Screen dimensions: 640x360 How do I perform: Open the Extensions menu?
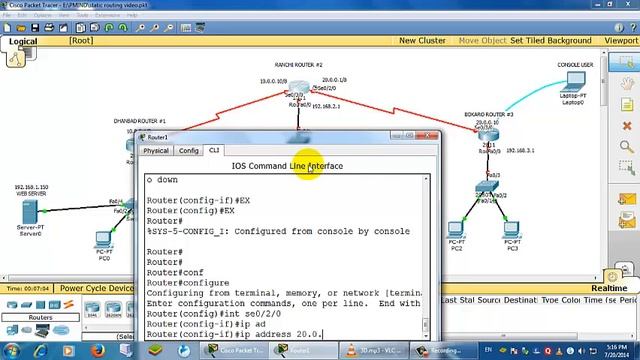pyautogui.click(x=107, y=15)
